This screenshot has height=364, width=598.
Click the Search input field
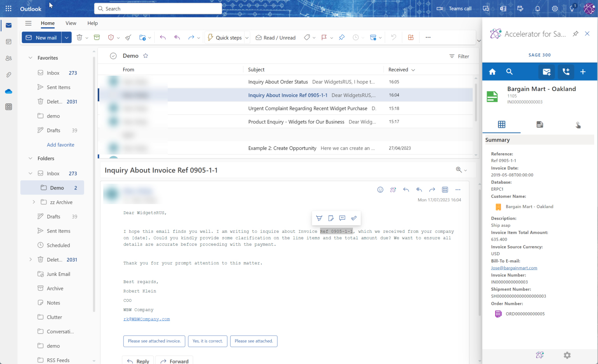pos(158,9)
